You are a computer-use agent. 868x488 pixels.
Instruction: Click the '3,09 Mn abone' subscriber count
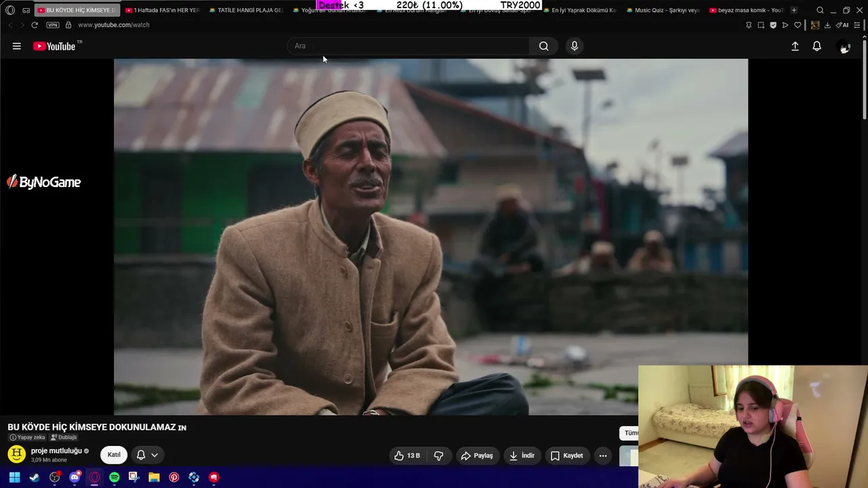coord(50,460)
